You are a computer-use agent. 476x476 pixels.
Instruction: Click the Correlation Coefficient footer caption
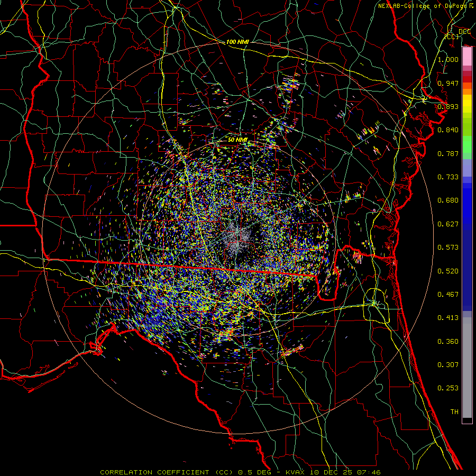click(x=240, y=472)
